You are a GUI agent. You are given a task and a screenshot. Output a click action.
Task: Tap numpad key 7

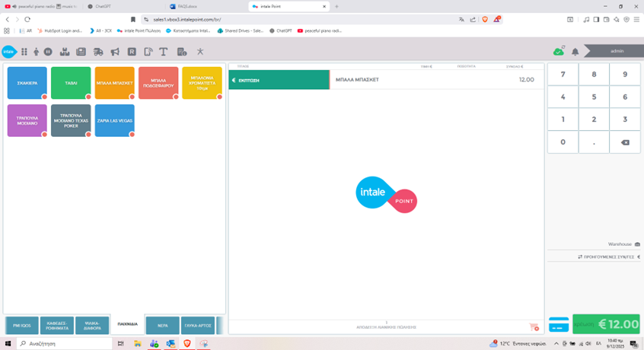(x=563, y=75)
